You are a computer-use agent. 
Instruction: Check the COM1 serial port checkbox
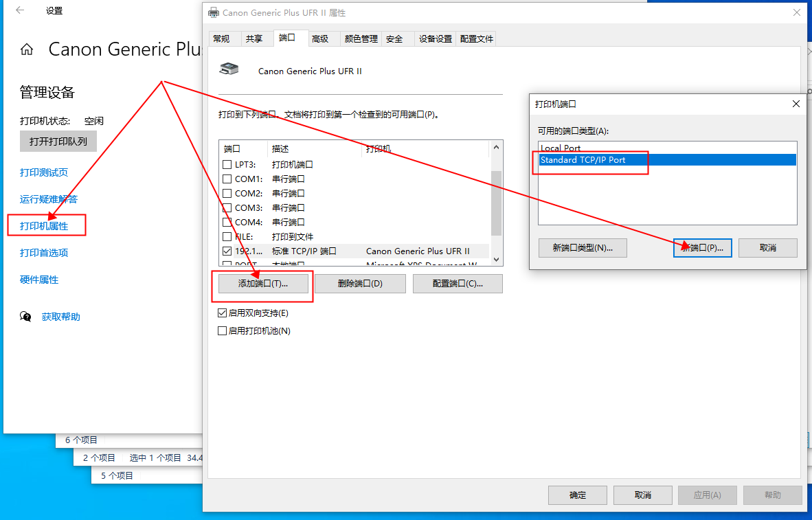(x=227, y=179)
